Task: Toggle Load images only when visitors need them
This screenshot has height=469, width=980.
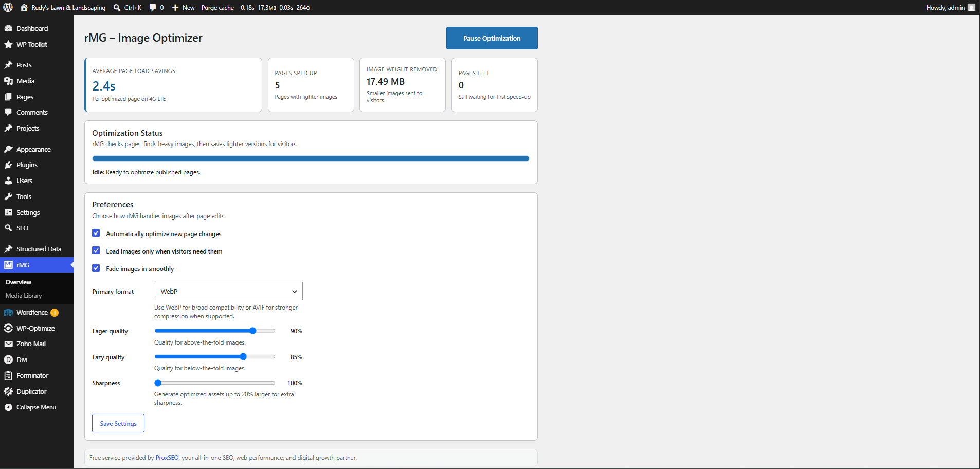Action: tap(96, 250)
